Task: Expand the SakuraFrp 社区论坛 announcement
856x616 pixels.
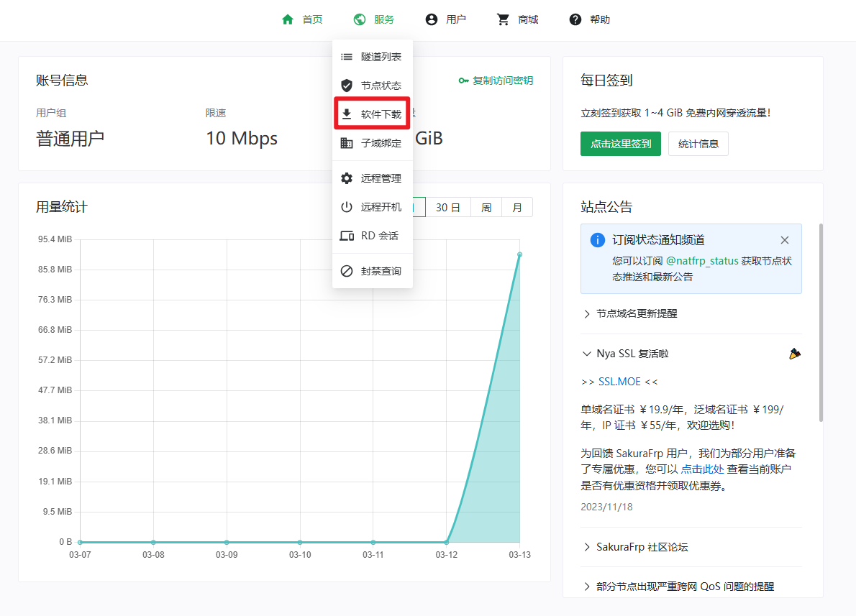Action: [642, 547]
